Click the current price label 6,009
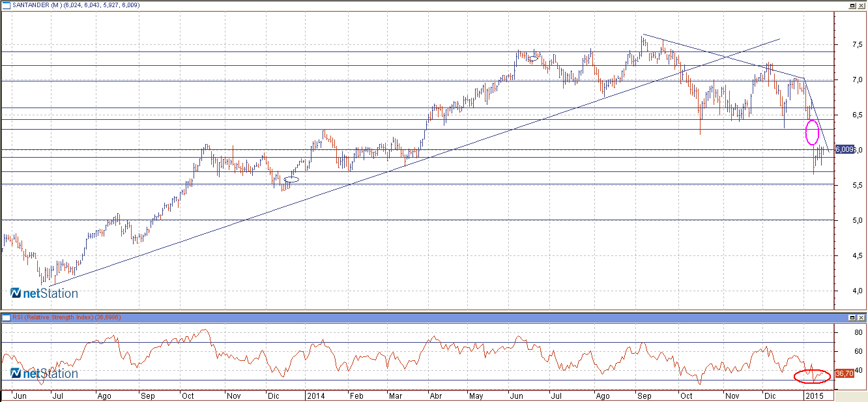 [x=845, y=149]
